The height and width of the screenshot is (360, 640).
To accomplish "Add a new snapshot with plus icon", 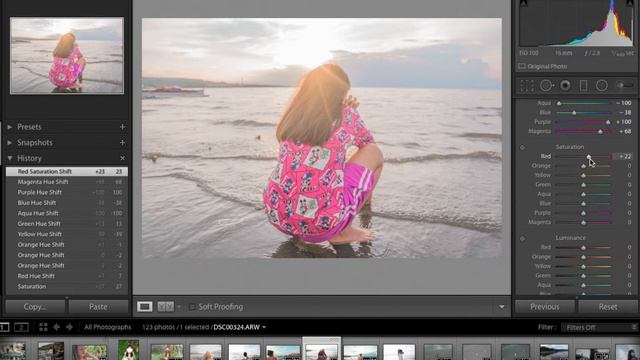I will click(x=122, y=142).
